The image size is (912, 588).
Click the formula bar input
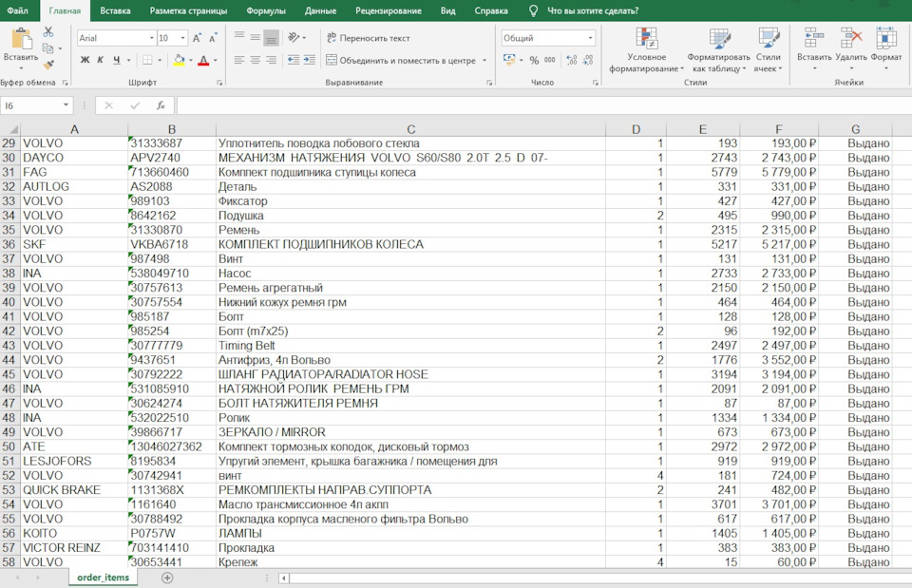pyautogui.click(x=543, y=105)
